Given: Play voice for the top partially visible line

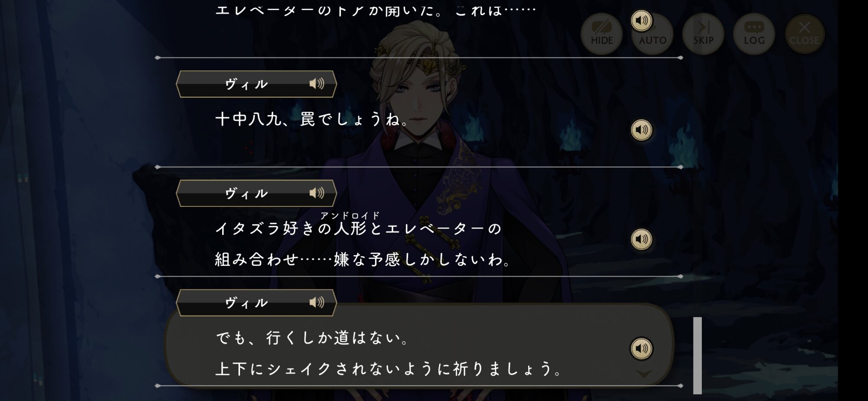Looking at the screenshot, I should click(641, 20).
